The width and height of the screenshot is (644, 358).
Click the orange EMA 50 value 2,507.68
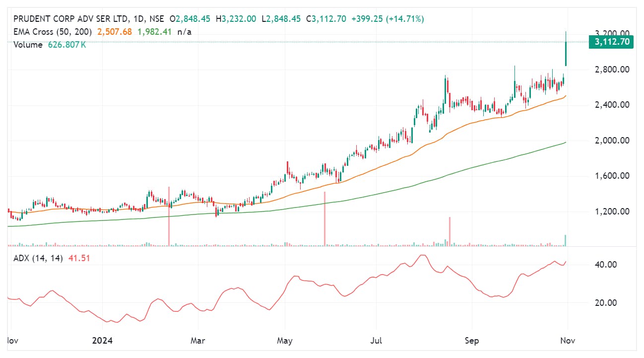(115, 32)
